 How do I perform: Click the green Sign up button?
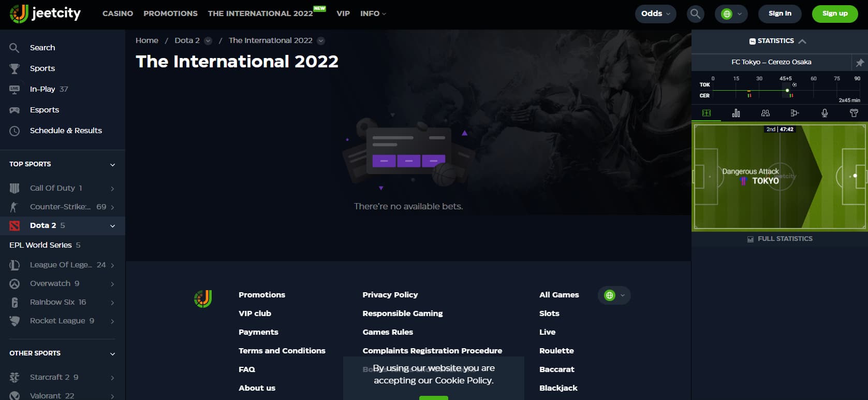[x=835, y=14]
